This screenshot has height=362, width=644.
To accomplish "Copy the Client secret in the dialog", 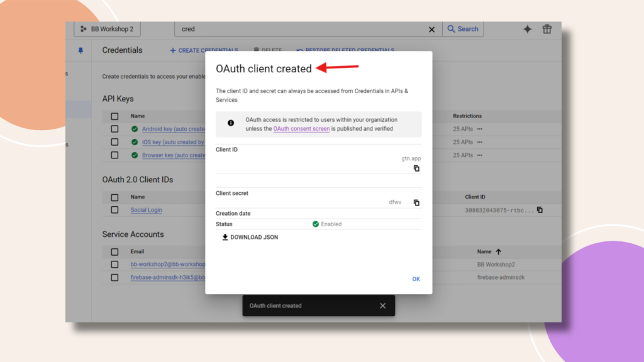I will (416, 203).
